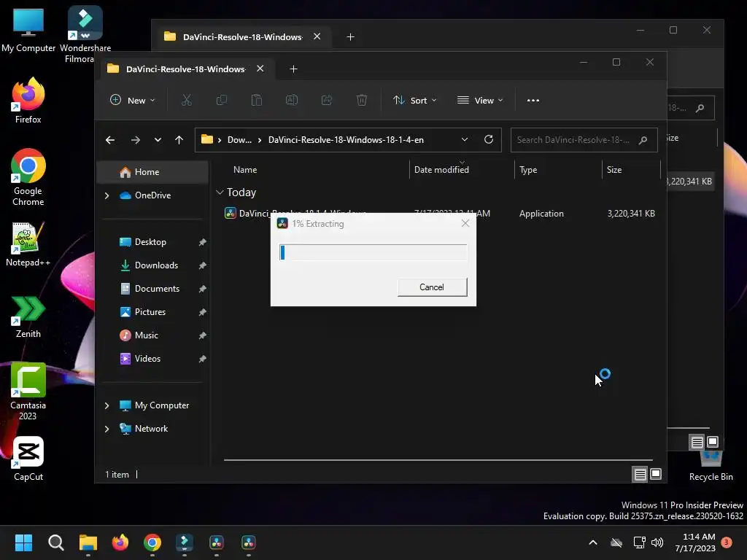Go back with the left arrow
Image resolution: width=747 pixels, height=560 pixels.
click(110, 140)
